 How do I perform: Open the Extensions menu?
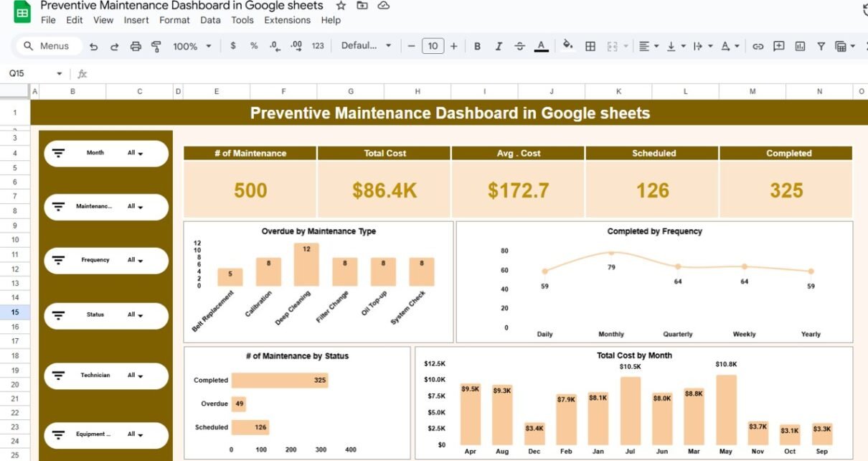tap(287, 20)
